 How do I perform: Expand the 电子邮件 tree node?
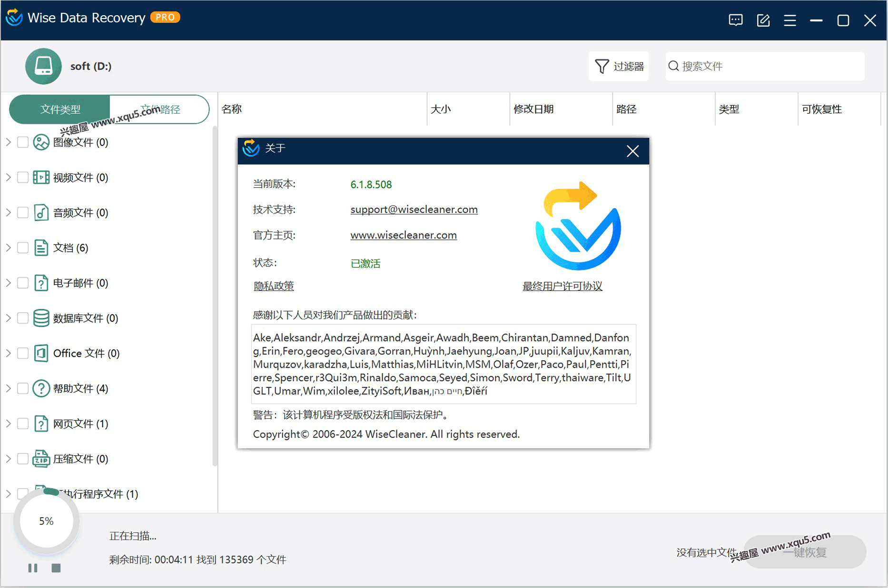click(8, 283)
